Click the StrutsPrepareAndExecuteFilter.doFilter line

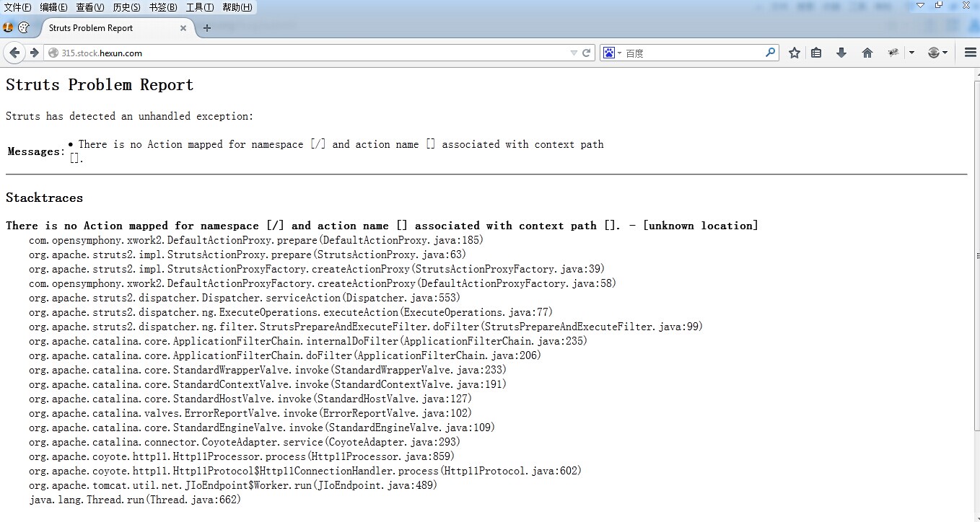click(x=366, y=327)
